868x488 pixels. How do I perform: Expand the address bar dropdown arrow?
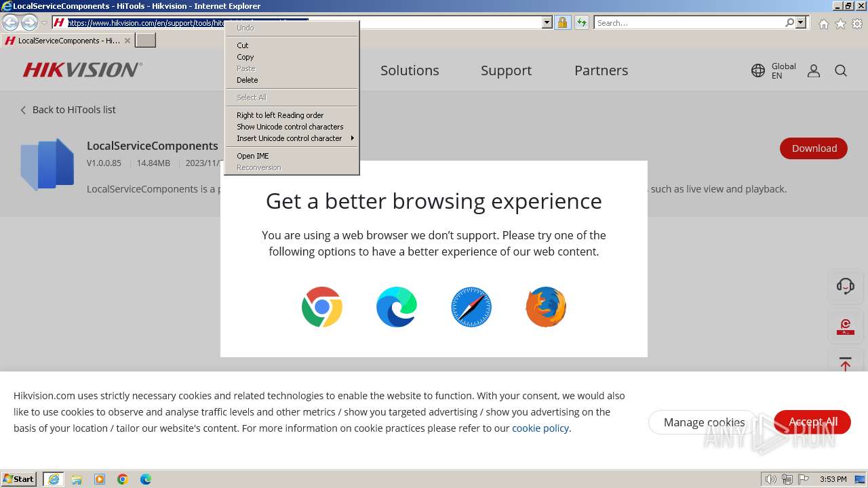click(x=547, y=22)
